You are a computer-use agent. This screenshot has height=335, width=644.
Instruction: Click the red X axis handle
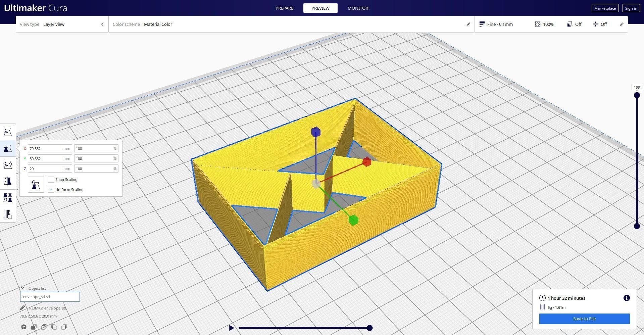pos(367,162)
